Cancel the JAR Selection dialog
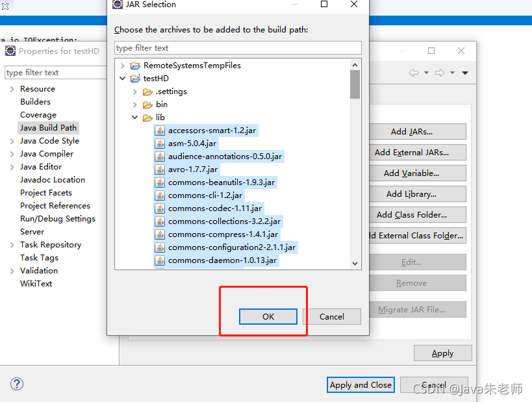 tap(331, 316)
